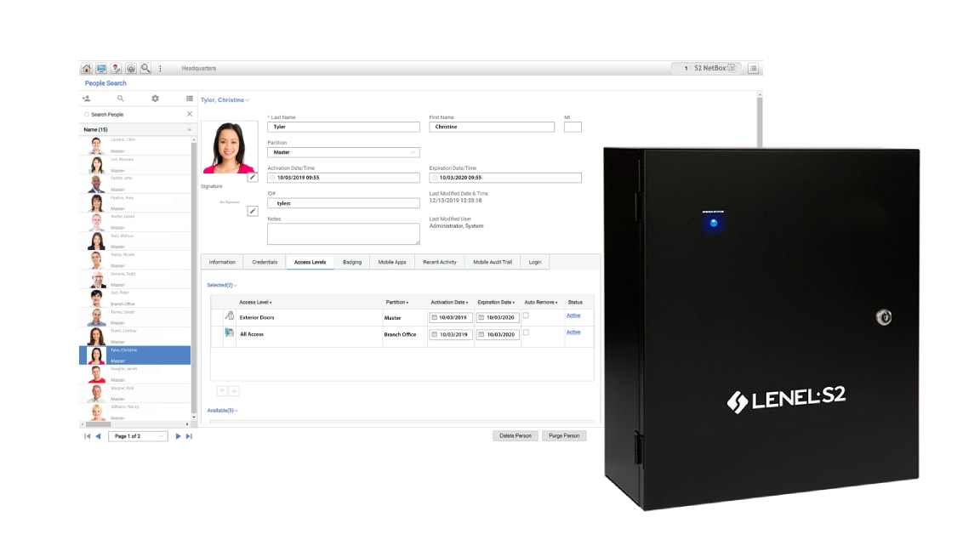Edit signature with the pencil icon

coord(253,211)
